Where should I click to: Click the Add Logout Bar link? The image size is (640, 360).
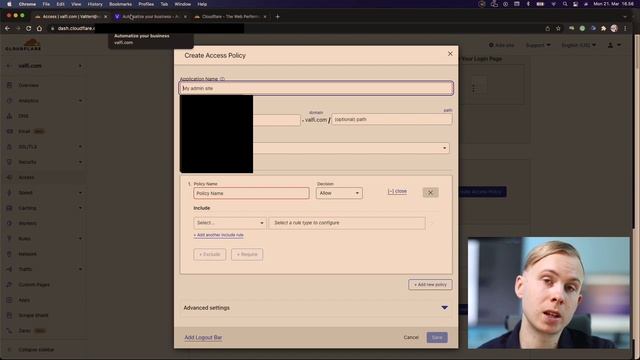point(203,338)
